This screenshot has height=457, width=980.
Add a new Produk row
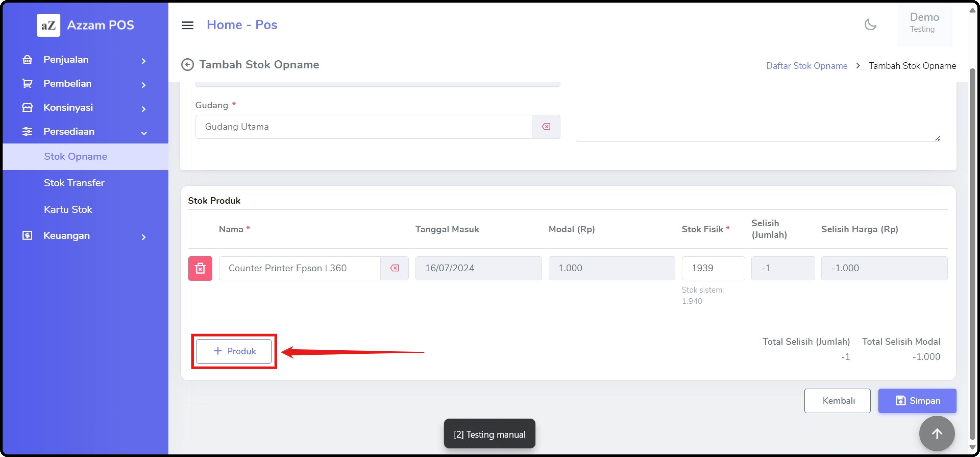234,351
